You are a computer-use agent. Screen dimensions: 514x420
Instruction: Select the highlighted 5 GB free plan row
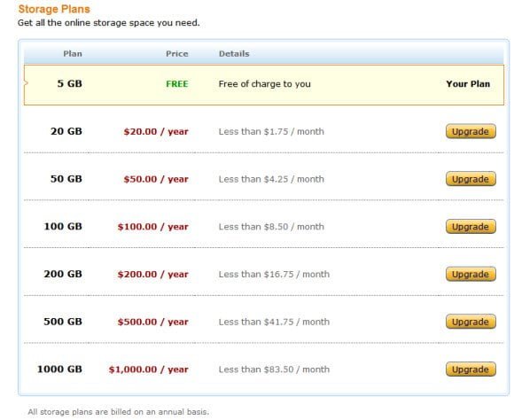coord(264,84)
